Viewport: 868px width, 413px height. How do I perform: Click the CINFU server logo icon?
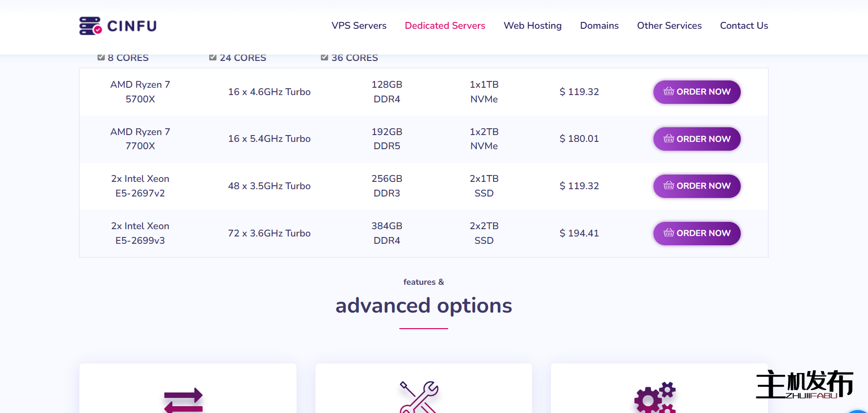[x=90, y=26]
